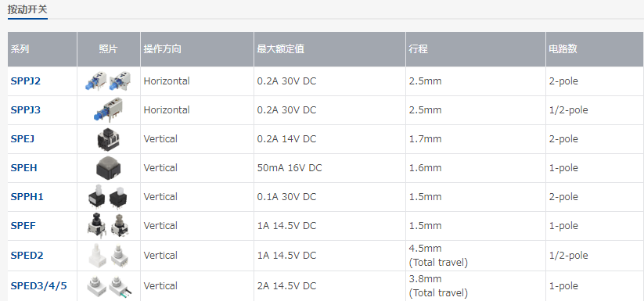The image size is (644, 301).
Task: Open the SPED2 series link
Action: coord(27,255)
